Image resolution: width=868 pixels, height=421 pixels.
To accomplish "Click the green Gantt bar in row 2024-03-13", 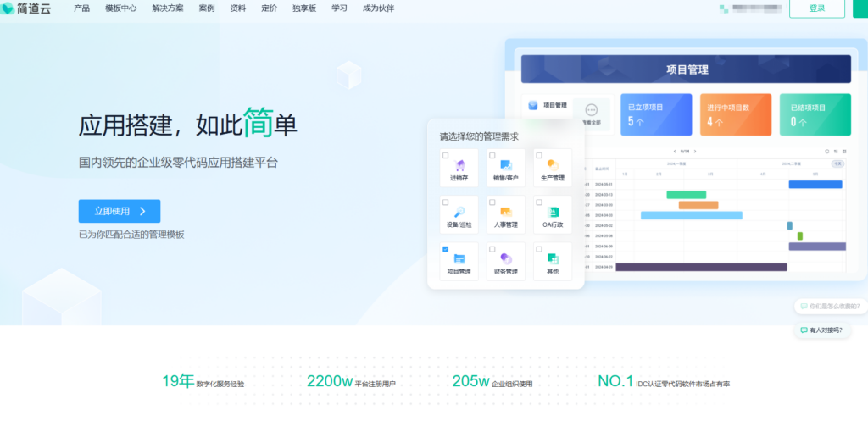I will 687,195.
